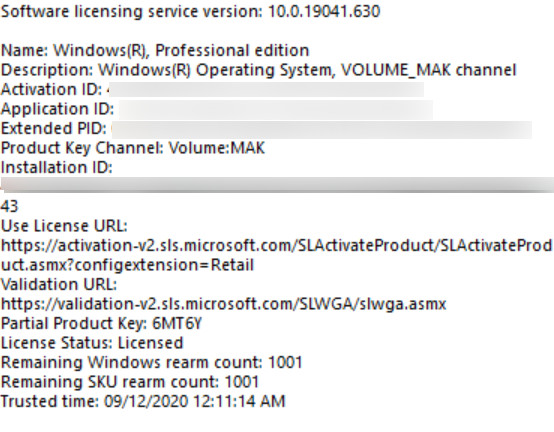
Task: Click the 'Application ID:' label
Action: click(58, 109)
